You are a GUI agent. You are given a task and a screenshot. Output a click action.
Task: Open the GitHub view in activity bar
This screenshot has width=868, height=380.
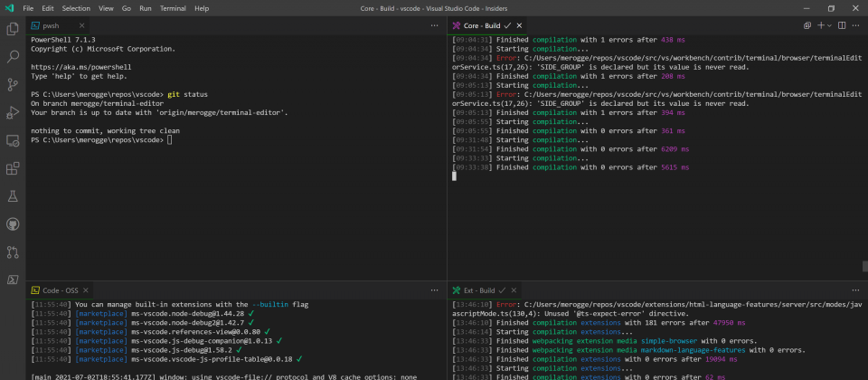tap(12, 223)
